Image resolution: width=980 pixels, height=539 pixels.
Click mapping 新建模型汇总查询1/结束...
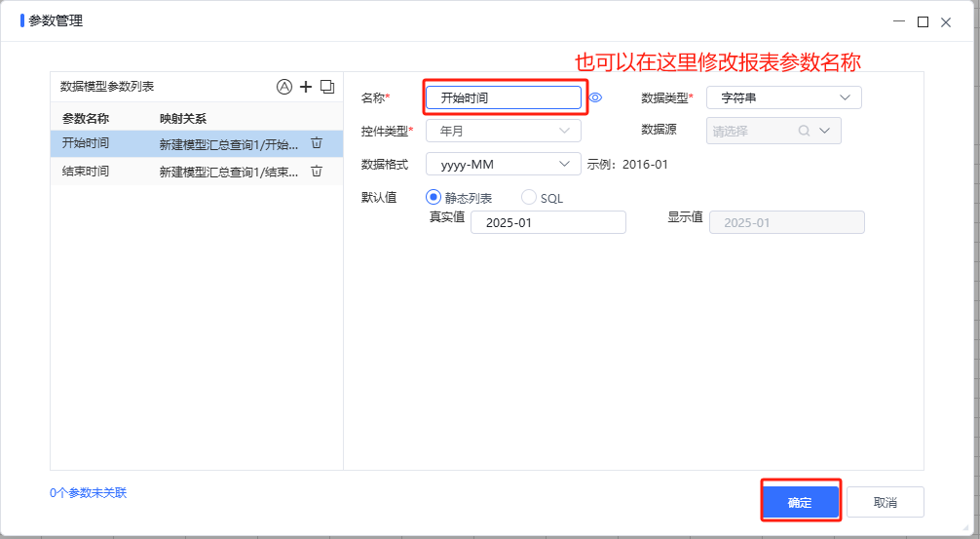(229, 172)
